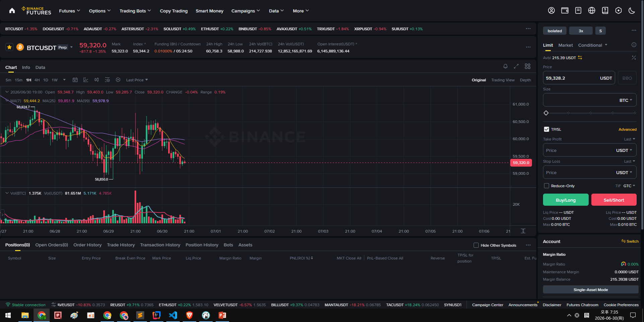Image resolution: width=644 pixels, height=322 pixels.
Task: Expand the Options menu dropdown
Action: tap(100, 11)
